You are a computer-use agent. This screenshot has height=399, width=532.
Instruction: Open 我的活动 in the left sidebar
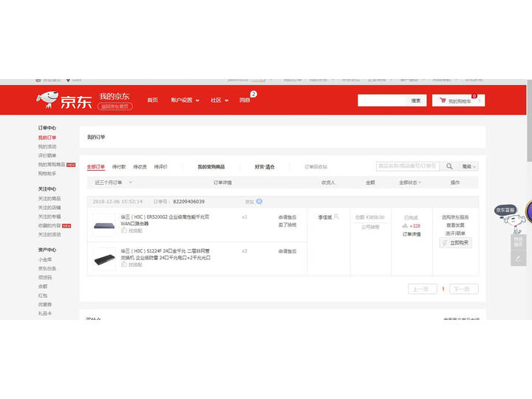click(x=47, y=146)
